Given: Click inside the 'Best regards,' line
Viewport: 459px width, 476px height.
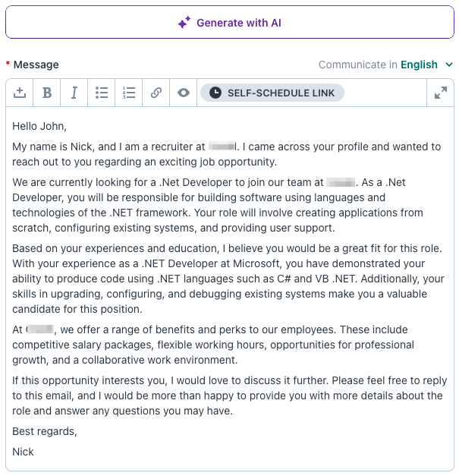Looking at the screenshot, I should 45,431.
